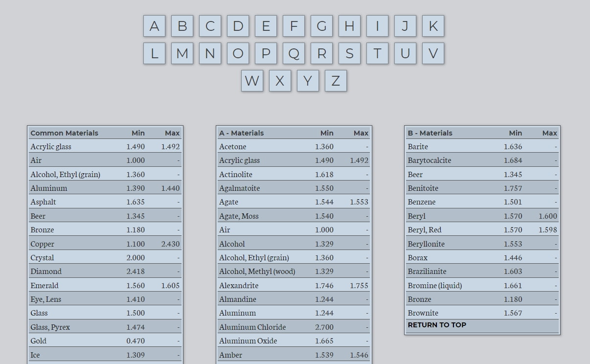Open the G materials section
Screen dimensions: 590x364
coord(321,26)
